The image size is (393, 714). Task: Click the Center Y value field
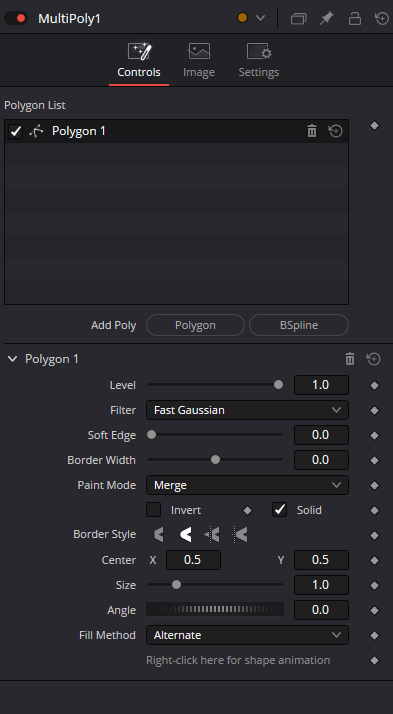pyautogui.click(x=321, y=560)
